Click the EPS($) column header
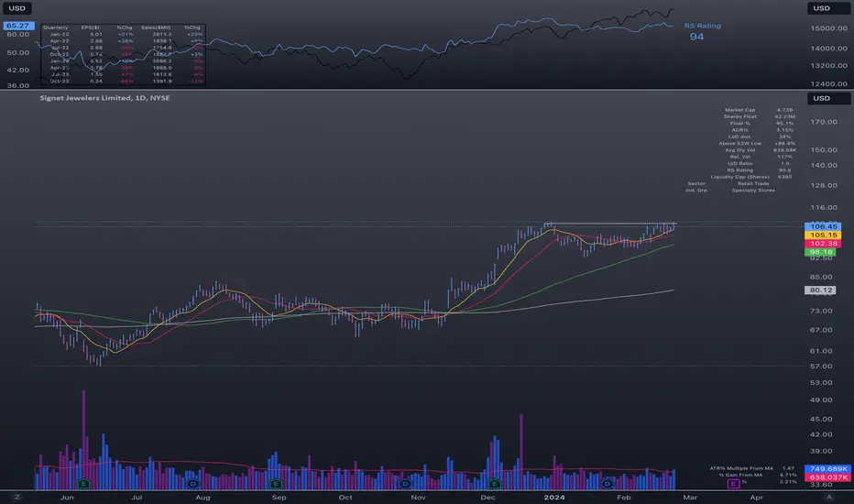The width and height of the screenshot is (854, 504). tap(91, 27)
